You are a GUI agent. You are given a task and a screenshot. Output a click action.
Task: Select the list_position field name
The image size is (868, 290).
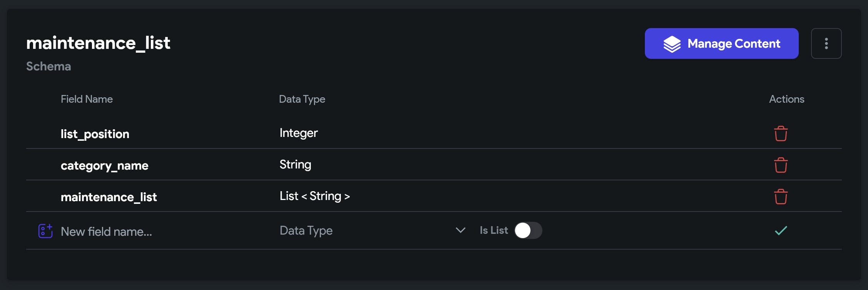click(95, 134)
